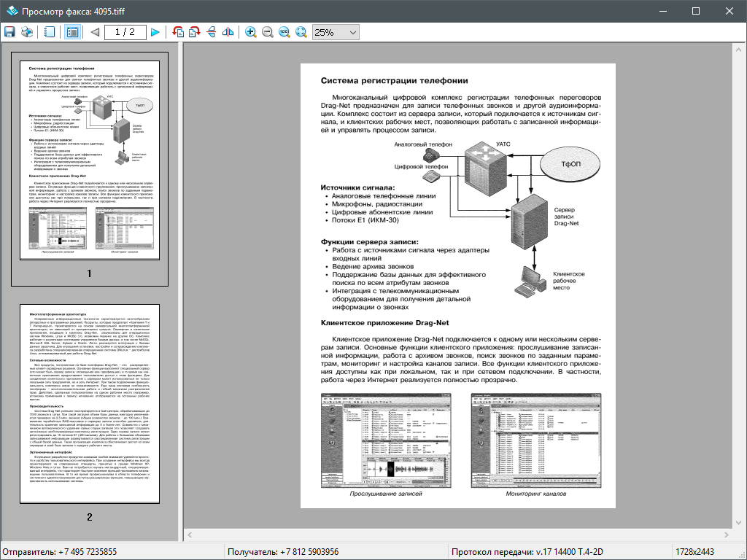The height and width of the screenshot is (560, 747).
Task: Close the fax viewer window
Action: [729, 11]
